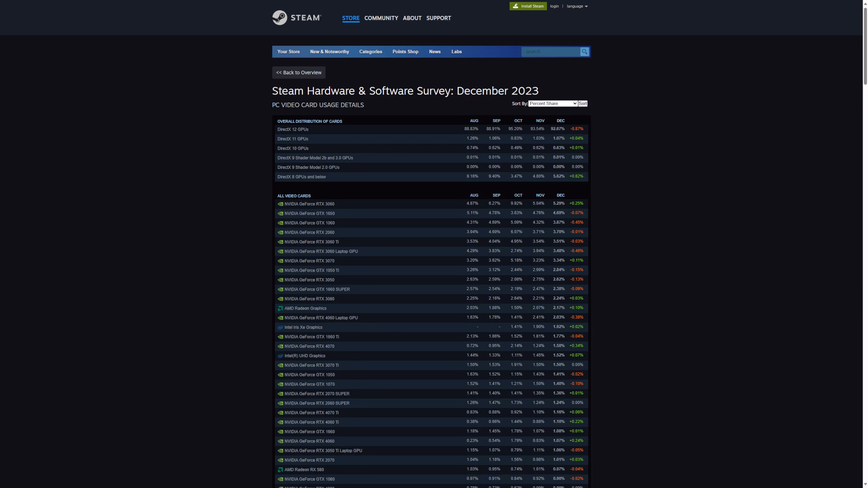Click NVIDIA icon beside GTX 1660 Ti
Screen dimensions: 868x488
[x=280, y=337]
